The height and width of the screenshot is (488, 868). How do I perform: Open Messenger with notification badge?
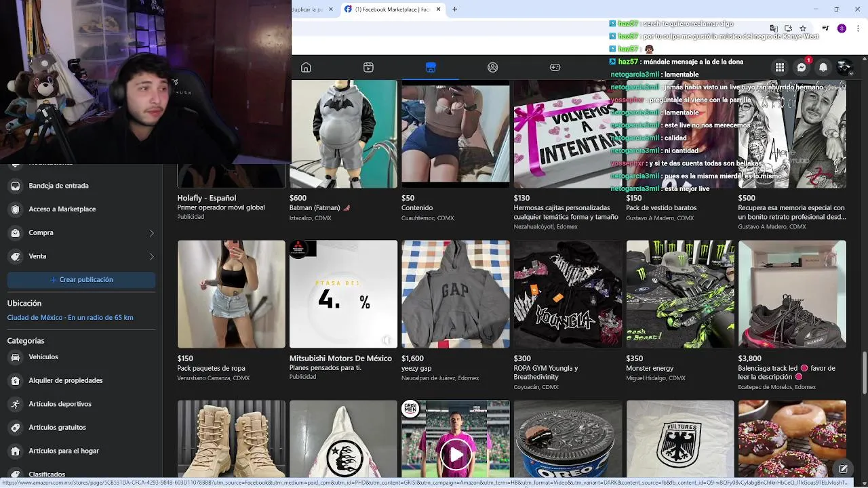802,67
